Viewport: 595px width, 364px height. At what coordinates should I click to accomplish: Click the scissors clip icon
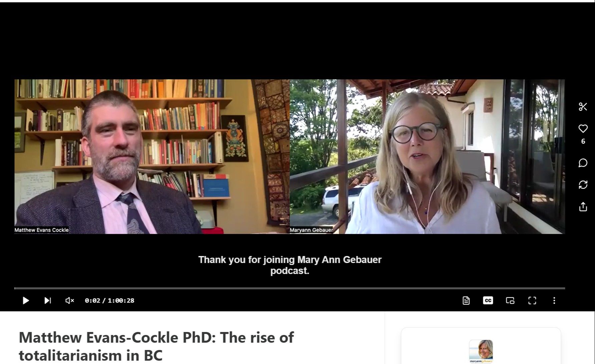point(583,107)
